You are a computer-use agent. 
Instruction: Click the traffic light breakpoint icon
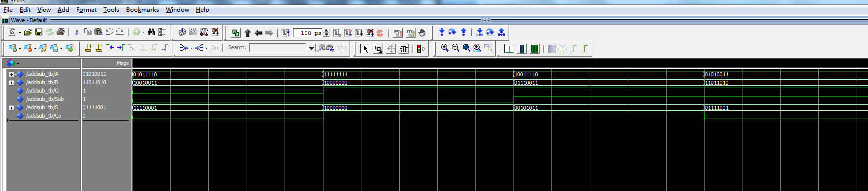pyautogui.click(x=420, y=49)
